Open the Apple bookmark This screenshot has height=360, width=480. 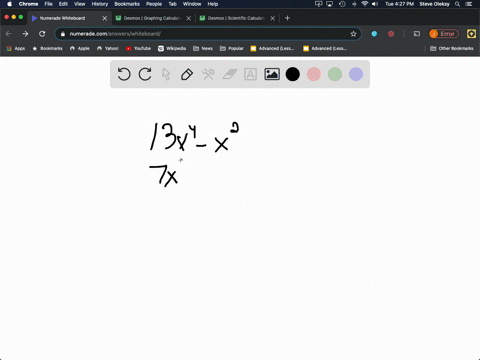click(x=80, y=48)
